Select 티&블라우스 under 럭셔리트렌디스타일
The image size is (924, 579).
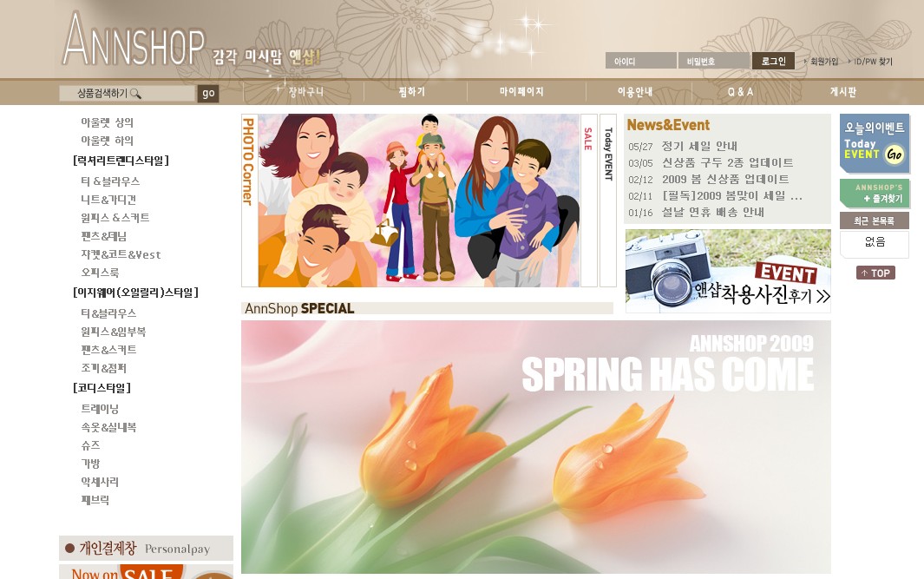click(110, 181)
